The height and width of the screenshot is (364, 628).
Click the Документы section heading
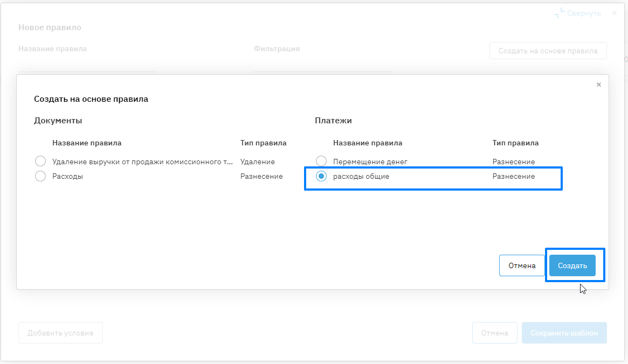(58, 121)
